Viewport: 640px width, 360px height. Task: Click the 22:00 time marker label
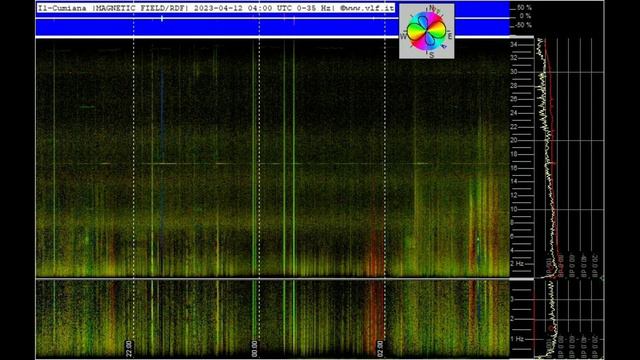[129, 349]
